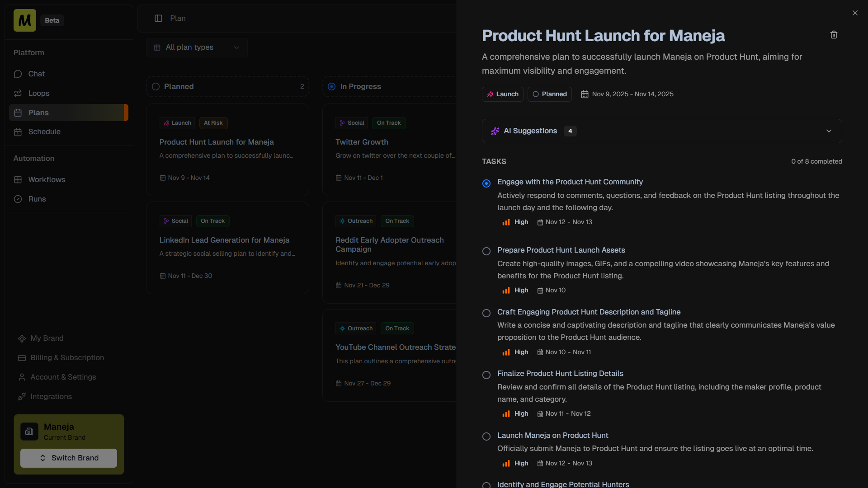Expand the AI Suggestions panel chevron

point(829,131)
